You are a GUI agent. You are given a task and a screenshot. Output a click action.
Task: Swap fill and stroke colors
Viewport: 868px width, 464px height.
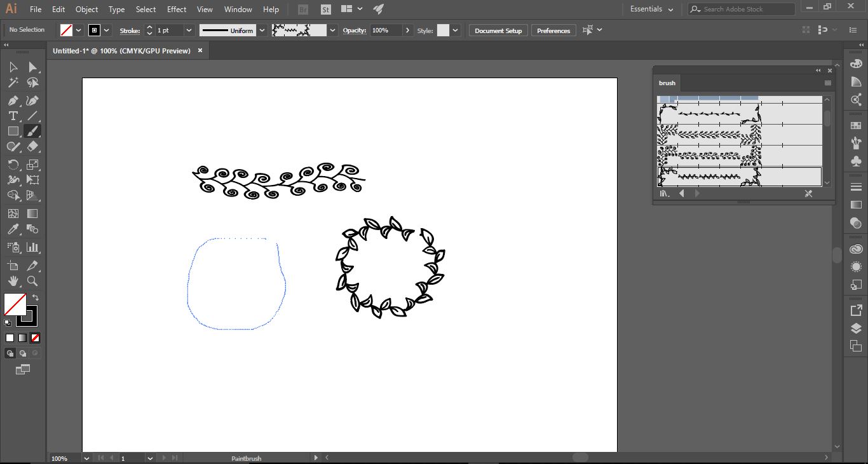click(x=36, y=297)
